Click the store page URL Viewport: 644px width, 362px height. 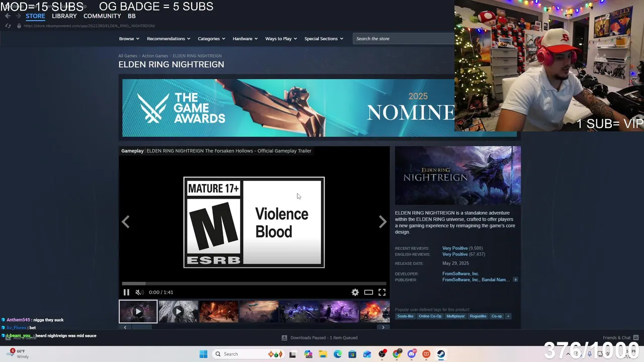[89, 26]
